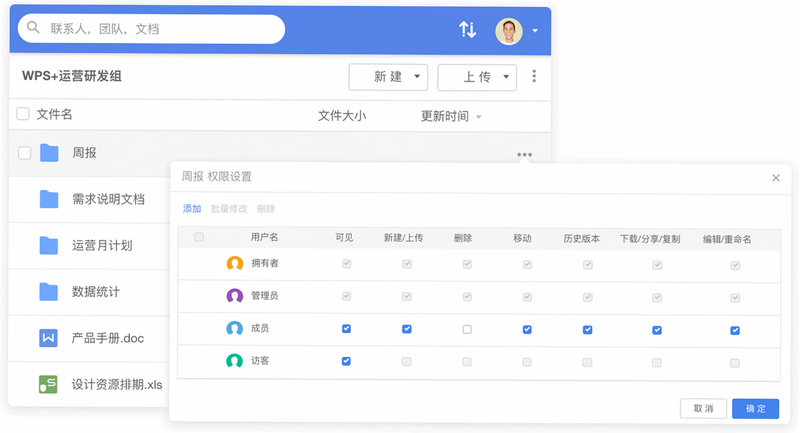Uncheck 历史版本 permission for 成员
Screen dimensions: 800x433
tap(588, 330)
